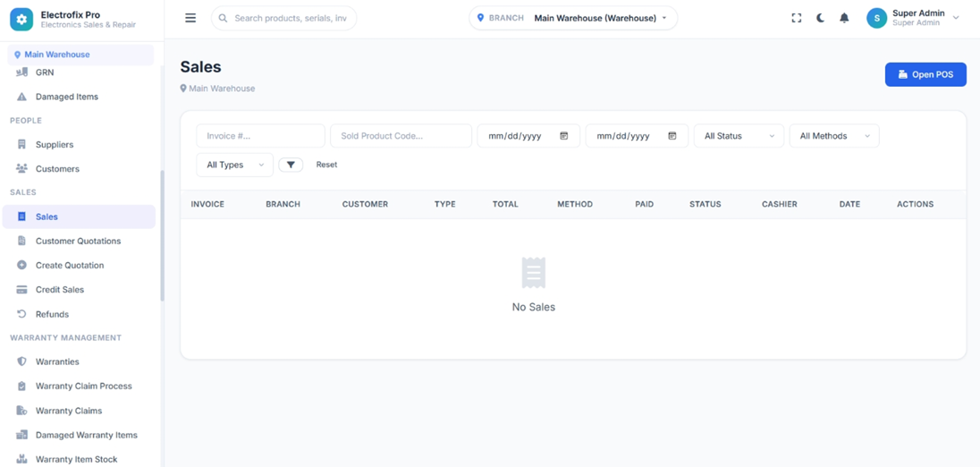This screenshot has width=980, height=467.
Task: Click the Credit Sales card icon
Action: pos(21,290)
